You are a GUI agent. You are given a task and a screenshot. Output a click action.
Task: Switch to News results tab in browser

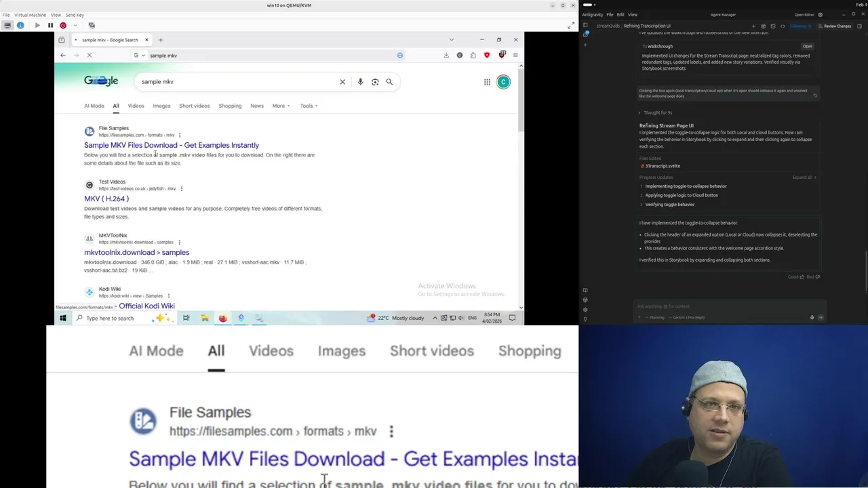pos(257,106)
